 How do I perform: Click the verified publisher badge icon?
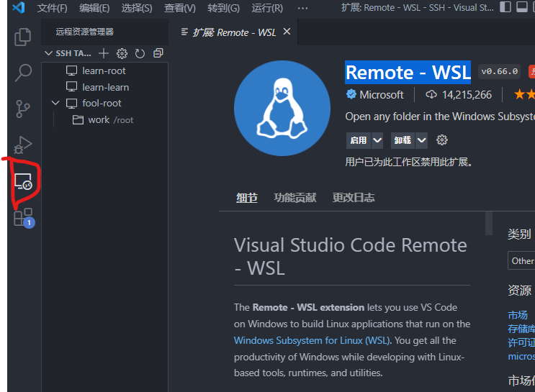(x=351, y=94)
